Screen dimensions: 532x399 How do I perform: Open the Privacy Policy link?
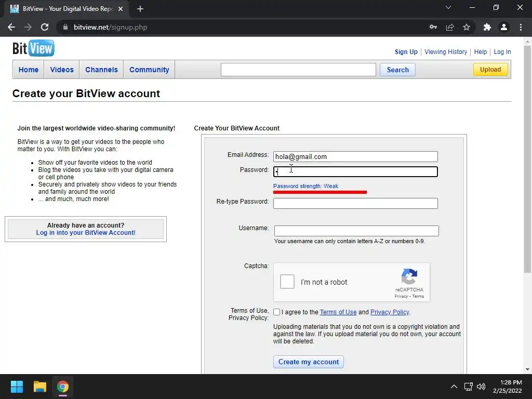(390, 312)
